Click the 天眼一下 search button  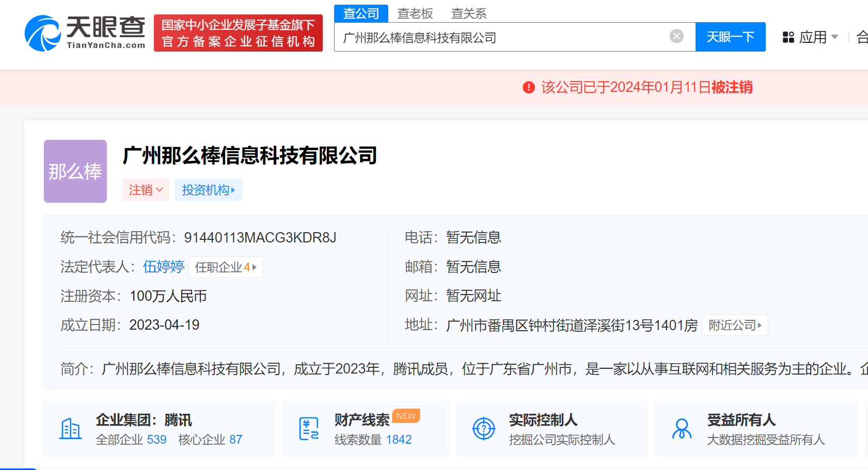(x=730, y=37)
